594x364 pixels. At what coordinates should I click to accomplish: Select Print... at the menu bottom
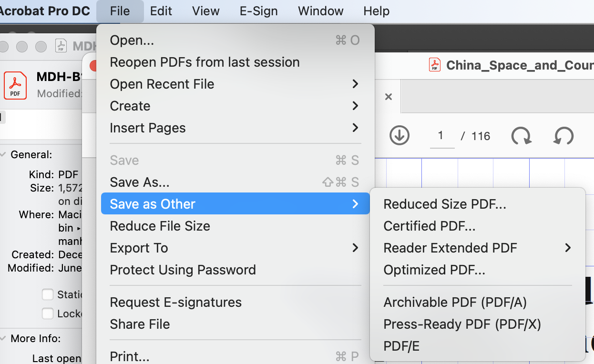tap(129, 356)
